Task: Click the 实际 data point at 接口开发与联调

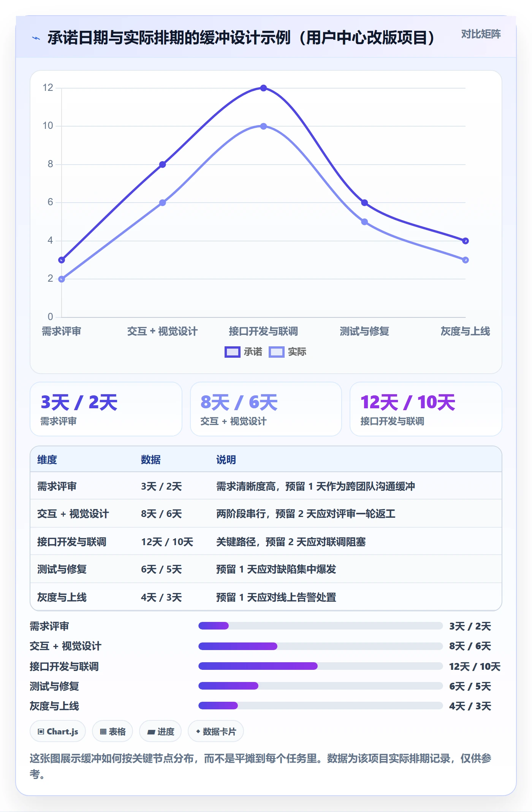Action: pos(263,126)
